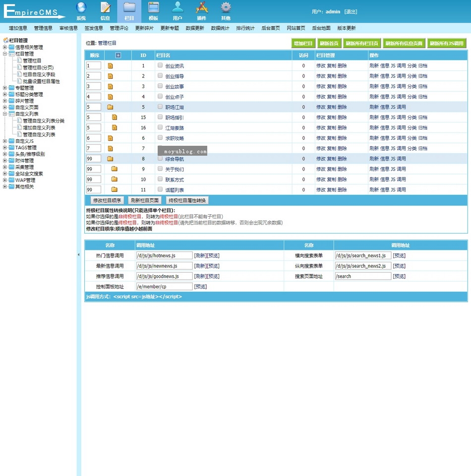
Task: Open 数据更新 in the sub-menu bar
Action: click(x=195, y=28)
